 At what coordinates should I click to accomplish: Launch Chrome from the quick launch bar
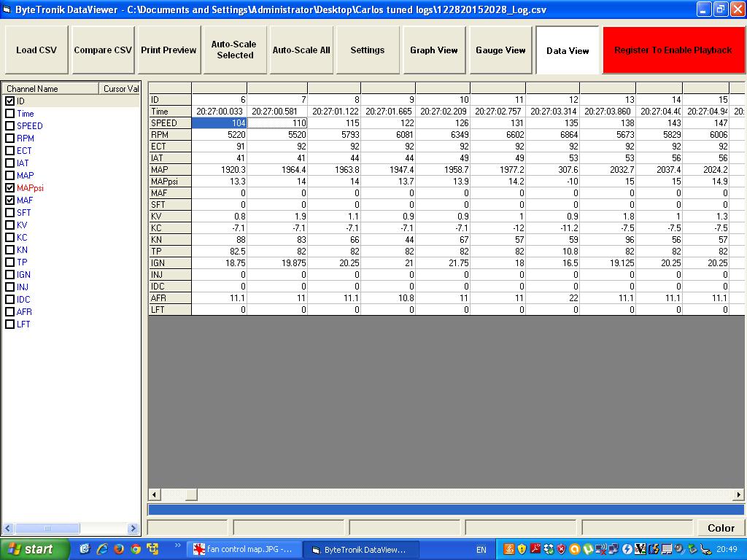coord(136,549)
